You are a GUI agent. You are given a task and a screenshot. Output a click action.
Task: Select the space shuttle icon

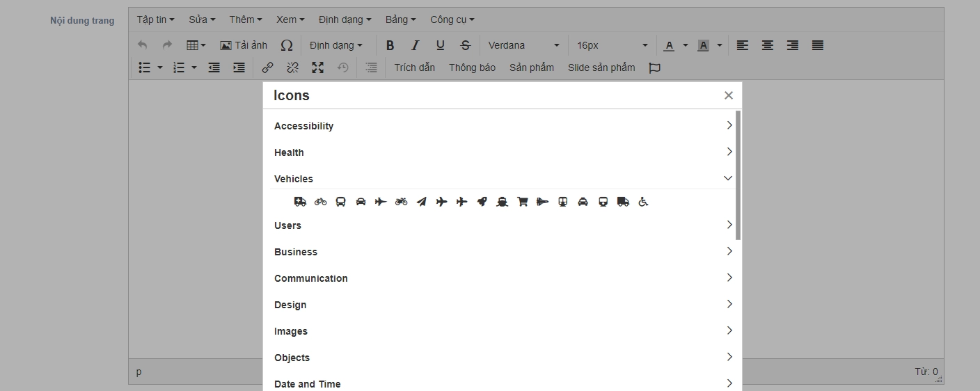(x=542, y=202)
